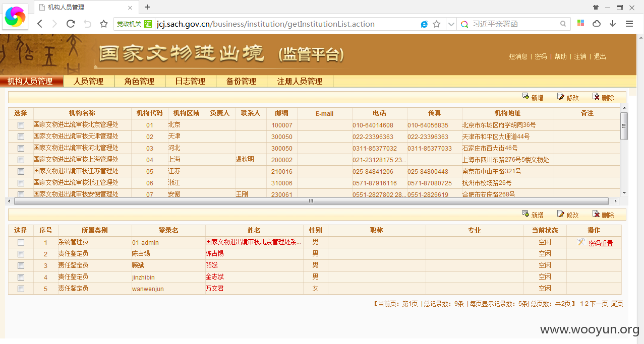Click the favorite star inside address bar
Screen dimensions: 644x344
click(437, 24)
